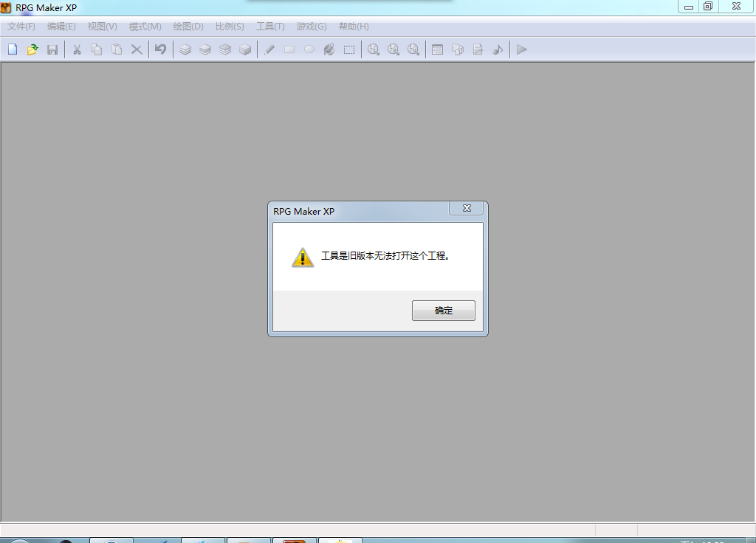Select the first map layer icon
756x543 pixels.
click(185, 49)
